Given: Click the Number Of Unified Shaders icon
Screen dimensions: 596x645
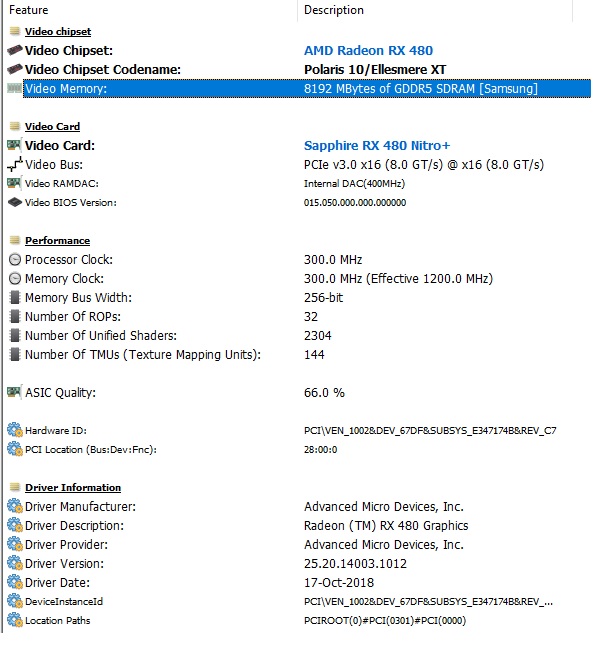Looking at the screenshot, I should tap(15, 335).
